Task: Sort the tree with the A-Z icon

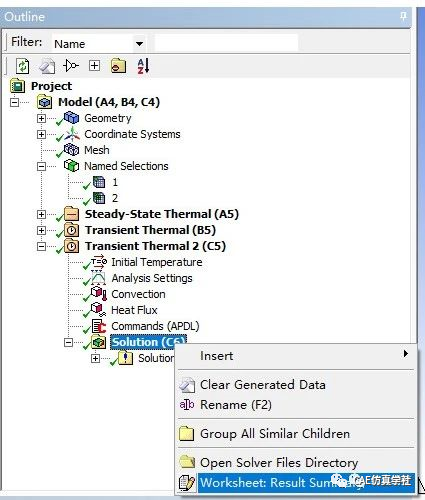Action: point(143,66)
